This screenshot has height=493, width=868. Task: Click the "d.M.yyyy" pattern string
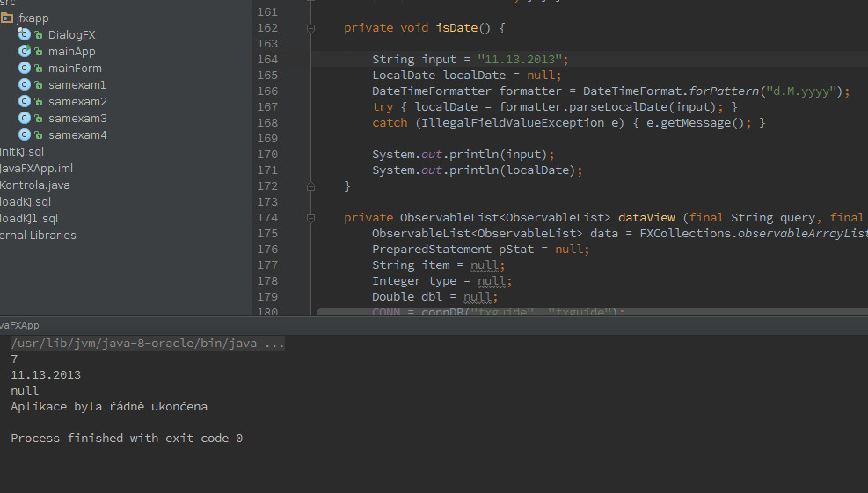click(800, 91)
